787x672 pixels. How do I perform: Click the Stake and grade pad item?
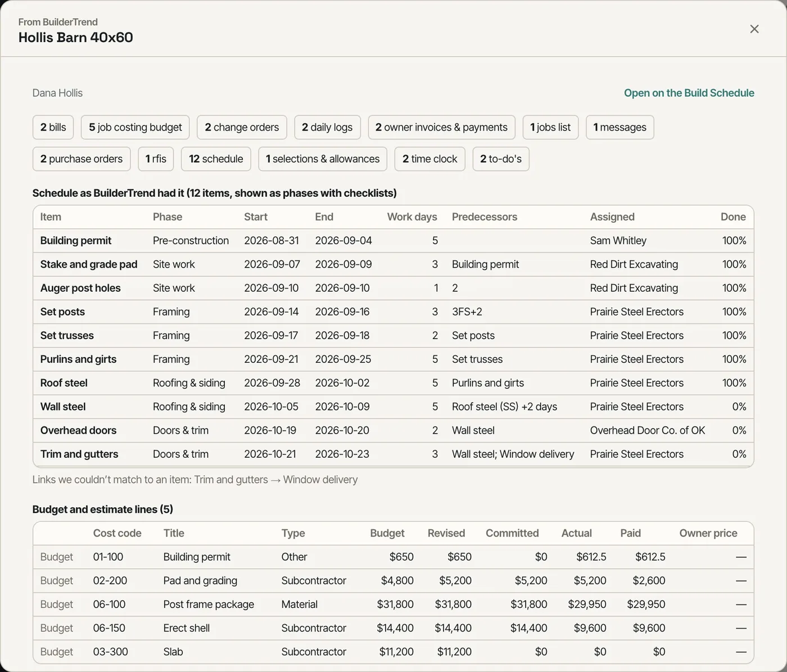tap(89, 264)
